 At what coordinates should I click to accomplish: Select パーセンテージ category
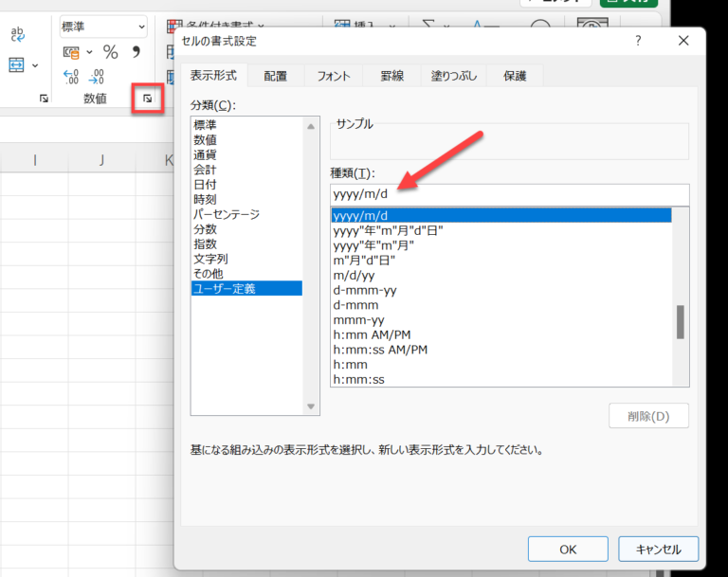pyautogui.click(x=246, y=214)
